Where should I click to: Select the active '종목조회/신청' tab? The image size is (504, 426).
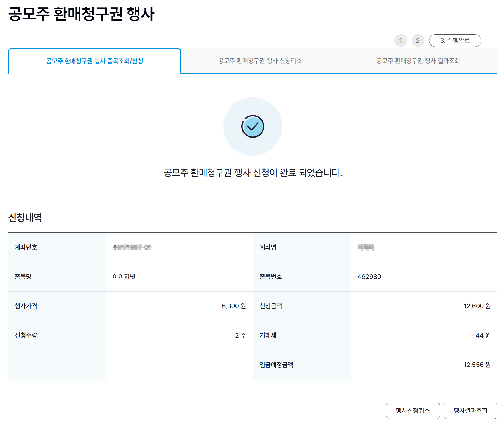pyautogui.click(x=95, y=61)
